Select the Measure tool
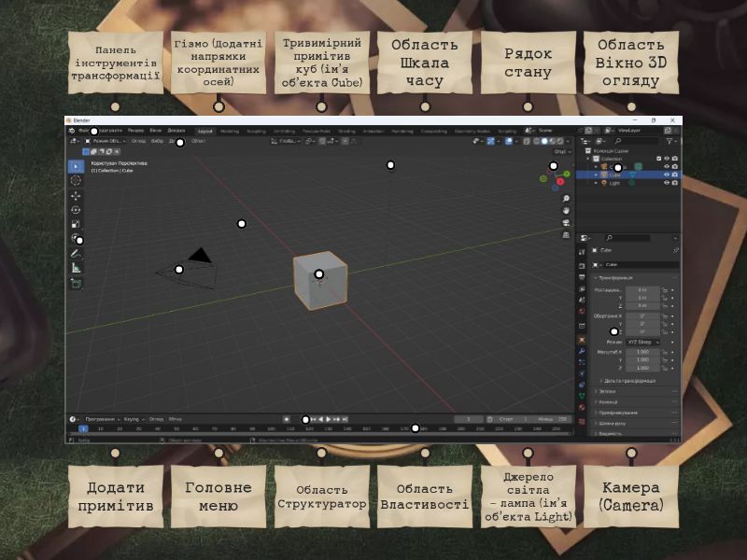This screenshot has height=560, width=747. [77, 268]
